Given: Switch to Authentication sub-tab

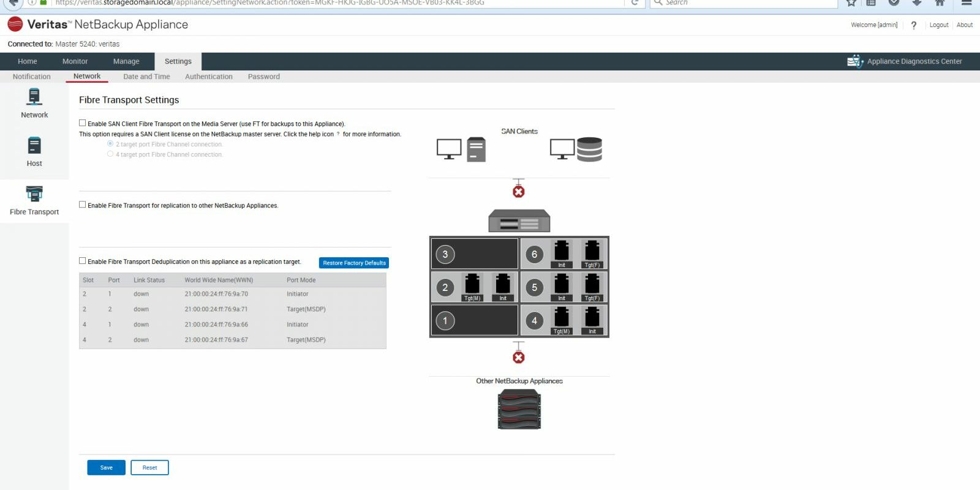Looking at the screenshot, I should pyautogui.click(x=209, y=77).
